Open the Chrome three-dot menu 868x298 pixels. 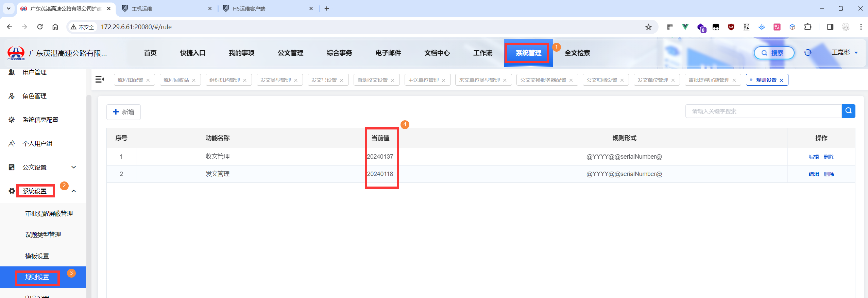coord(861,27)
